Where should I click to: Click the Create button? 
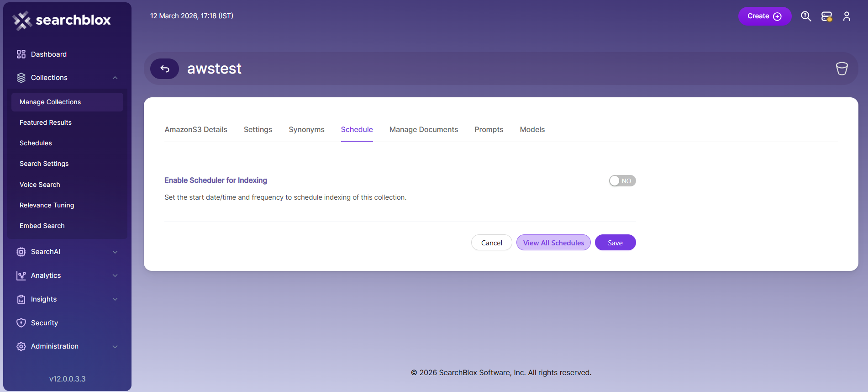[765, 16]
